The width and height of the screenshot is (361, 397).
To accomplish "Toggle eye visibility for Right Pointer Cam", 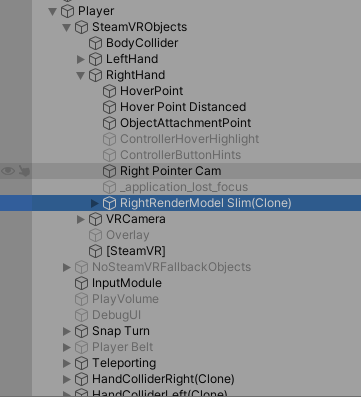I will coord(8,171).
